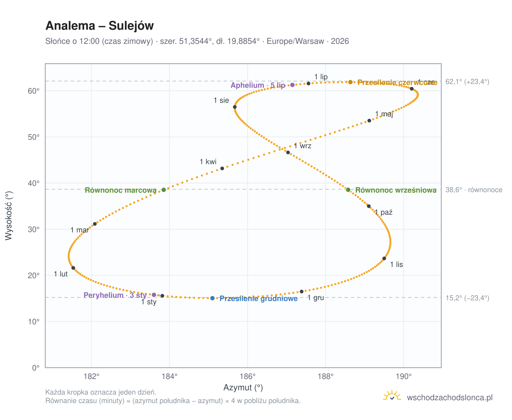Click the 1 sie date marker
Image resolution: width=512 pixels, height=420 pixels.
pyautogui.click(x=235, y=107)
